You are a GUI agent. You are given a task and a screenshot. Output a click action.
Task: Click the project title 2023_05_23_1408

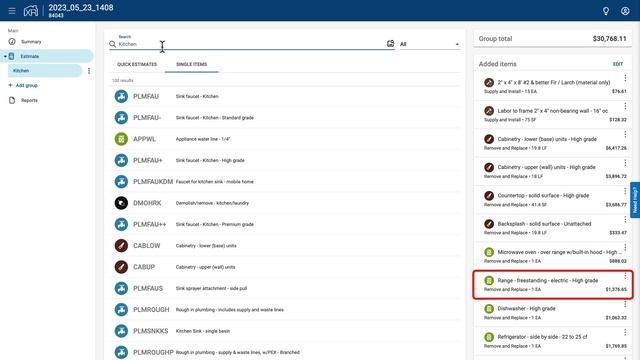81,7
